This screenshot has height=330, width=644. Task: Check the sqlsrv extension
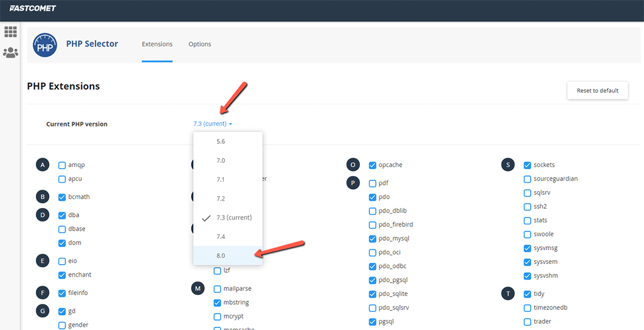[528, 193]
